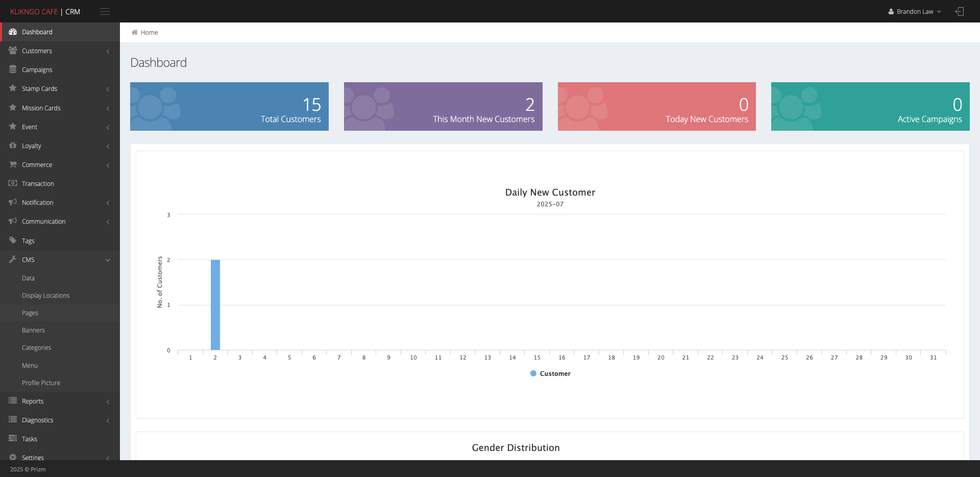Screen dimensions: 980x477
Task: Expand the Commerce submenu chevron
Action: [108, 165]
